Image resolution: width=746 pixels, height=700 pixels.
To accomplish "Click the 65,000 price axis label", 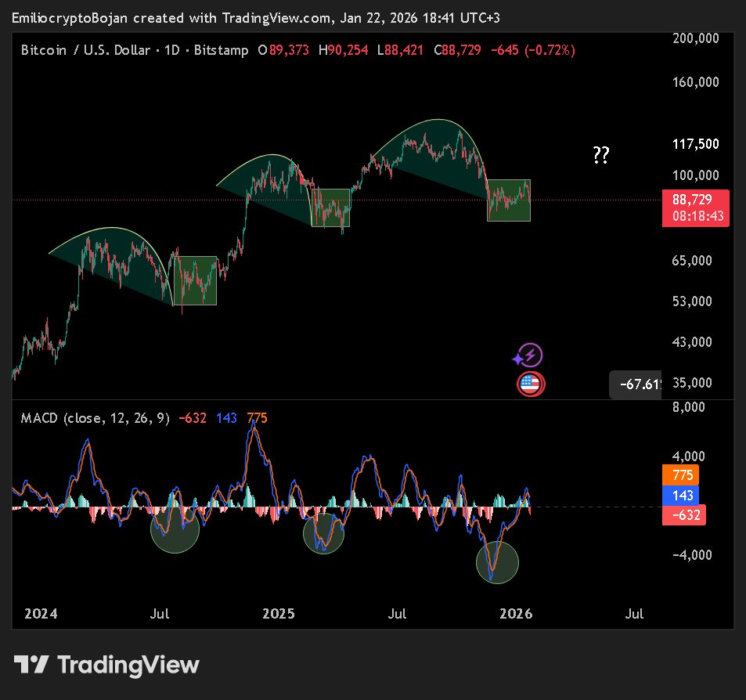I will coord(692,261).
